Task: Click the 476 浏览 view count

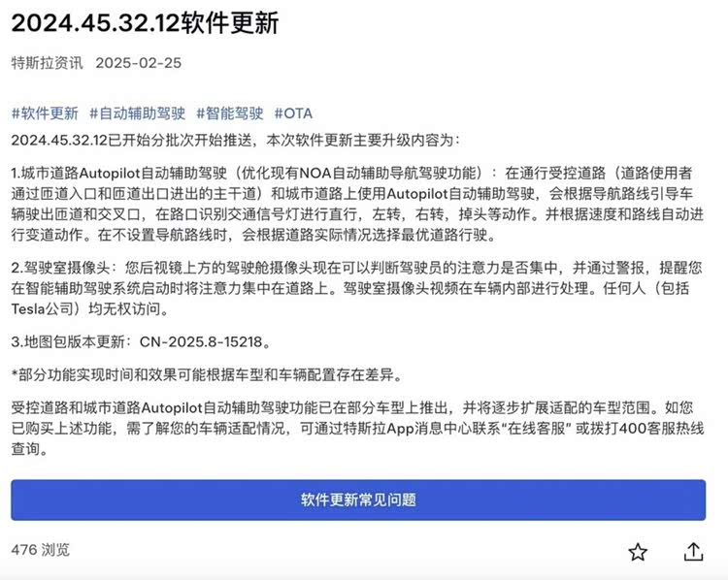Action: pyautogui.click(x=41, y=550)
